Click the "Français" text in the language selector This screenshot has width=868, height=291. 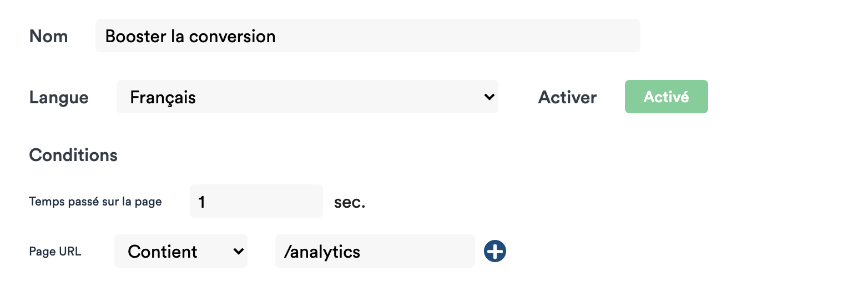(163, 98)
